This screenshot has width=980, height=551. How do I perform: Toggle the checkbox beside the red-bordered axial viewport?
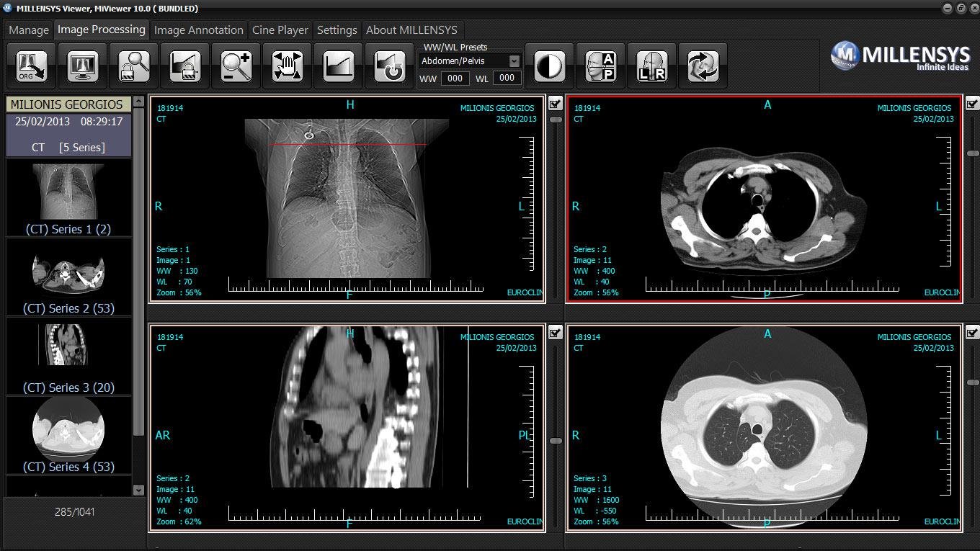pos(972,104)
